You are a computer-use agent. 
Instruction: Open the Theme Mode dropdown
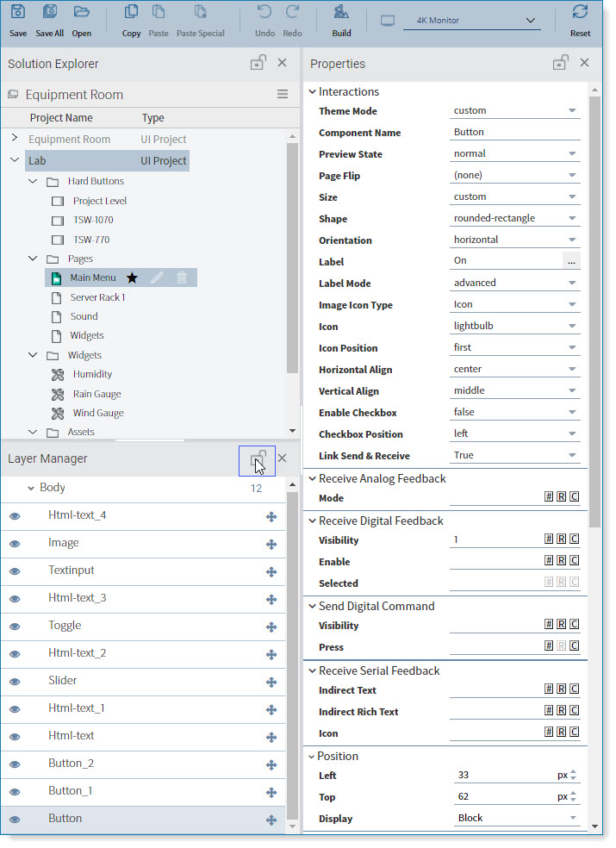(514, 111)
